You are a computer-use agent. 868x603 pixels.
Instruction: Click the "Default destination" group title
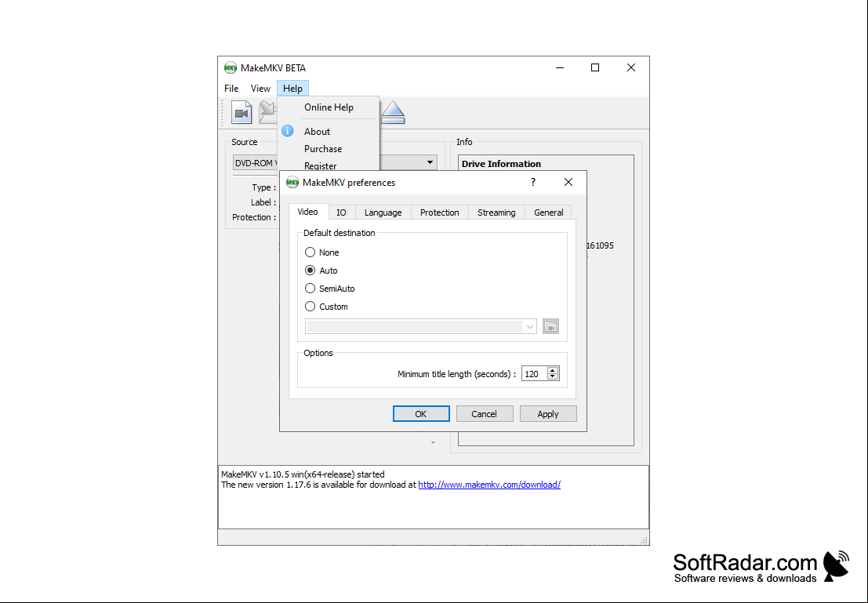click(x=340, y=233)
